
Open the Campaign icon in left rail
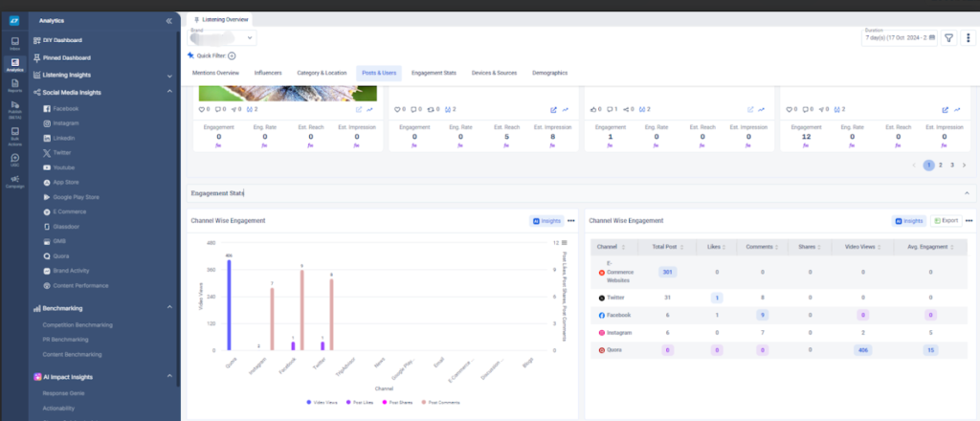pos(15,181)
